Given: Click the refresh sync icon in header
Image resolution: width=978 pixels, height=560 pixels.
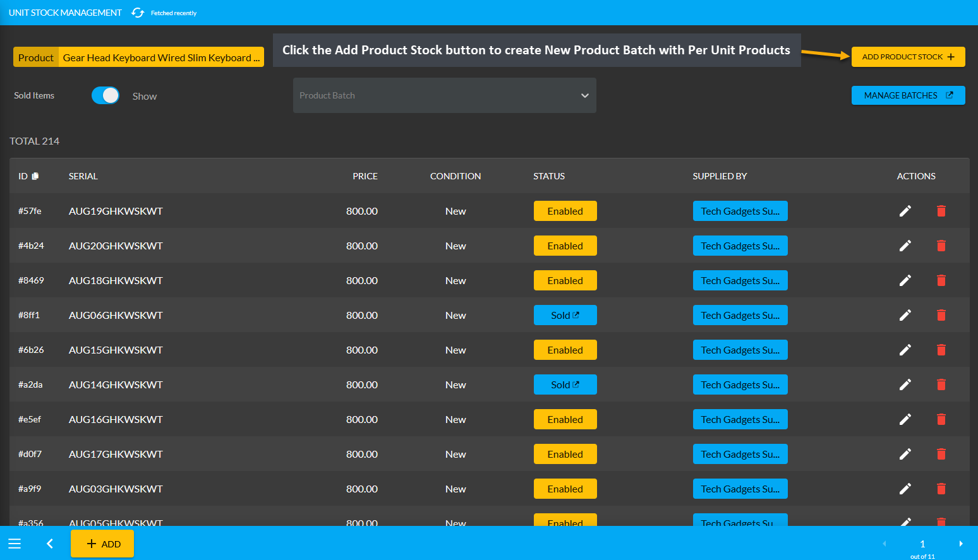Looking at the screenshot, I should [x=138, y=13].
